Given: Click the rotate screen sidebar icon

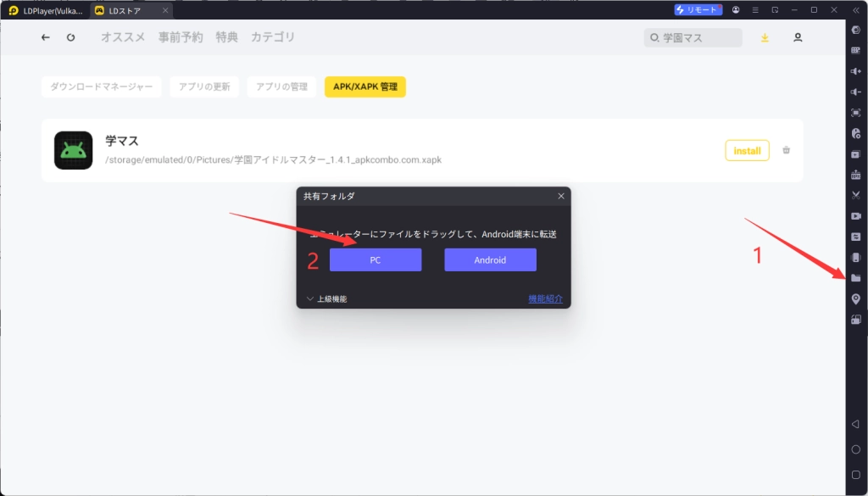Looking at the screenshot, I should click(x=856, y=320).
